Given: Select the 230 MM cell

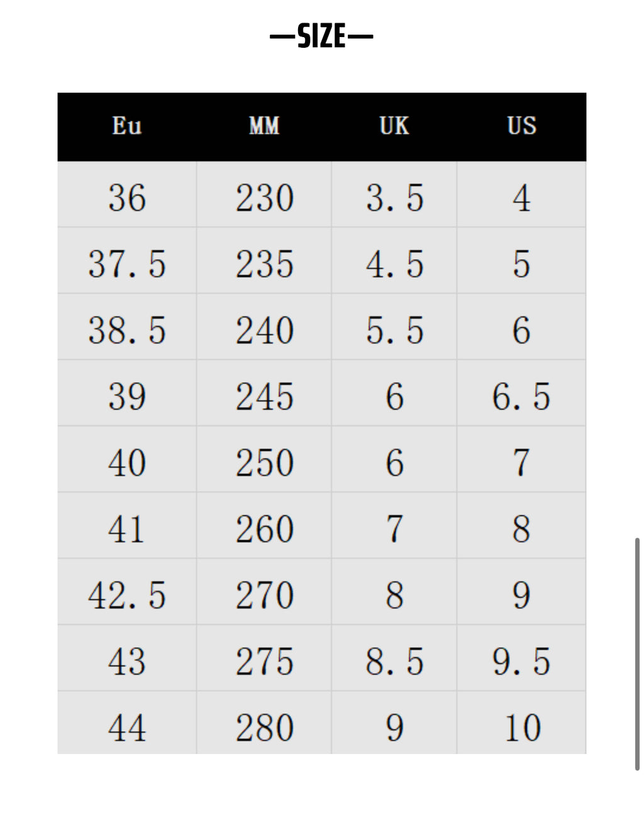Looking at the screenshot, I should 264,197.
